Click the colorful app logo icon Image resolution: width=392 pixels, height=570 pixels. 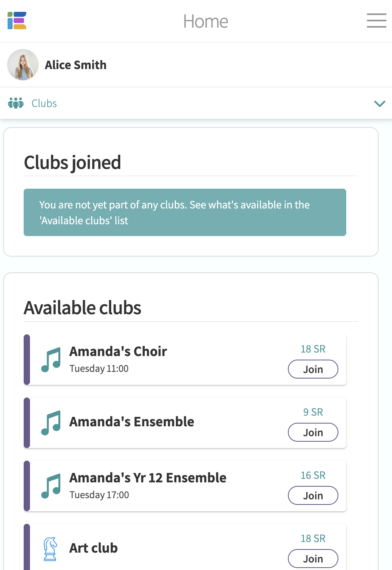17,21
